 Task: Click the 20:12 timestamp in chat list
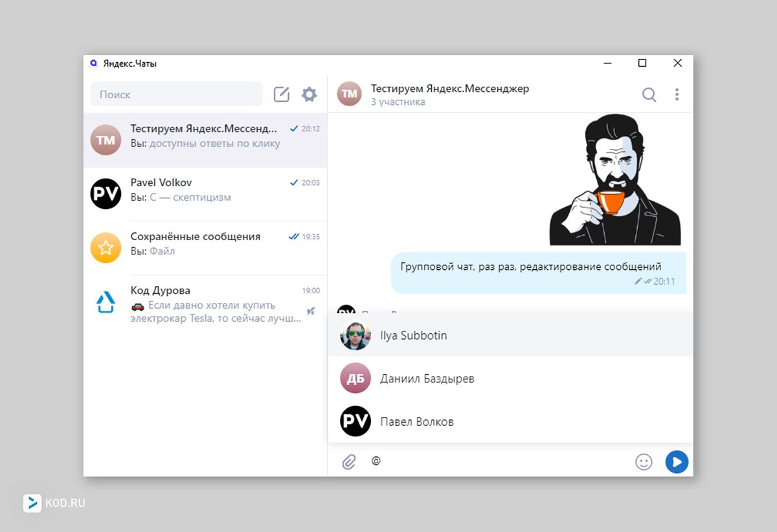tap(311, 129)
